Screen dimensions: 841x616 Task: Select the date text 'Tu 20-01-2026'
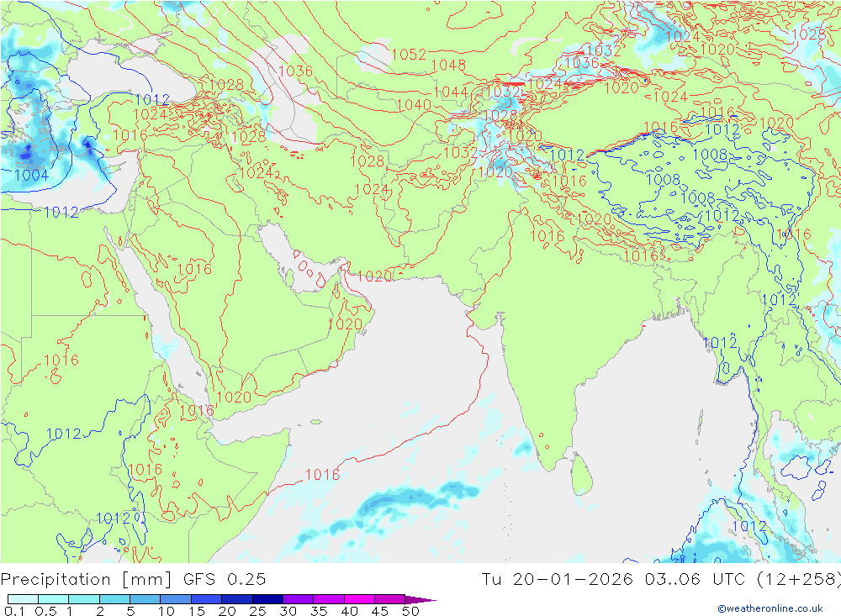tap(558, 580)
